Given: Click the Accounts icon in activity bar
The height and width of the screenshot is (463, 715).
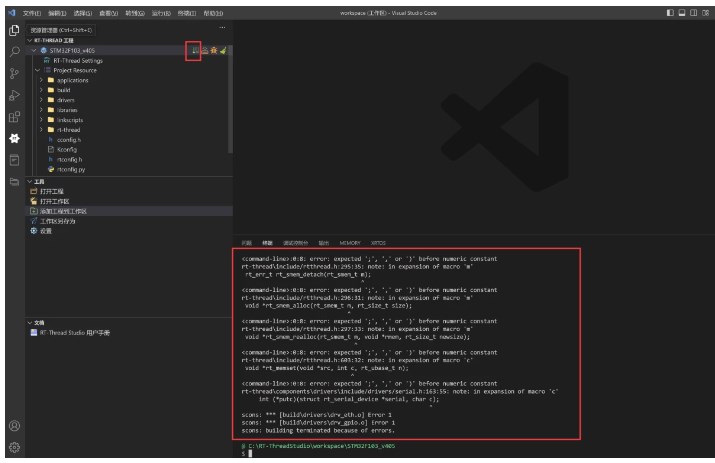Looking at the screenshot, I should pos(14,426).
